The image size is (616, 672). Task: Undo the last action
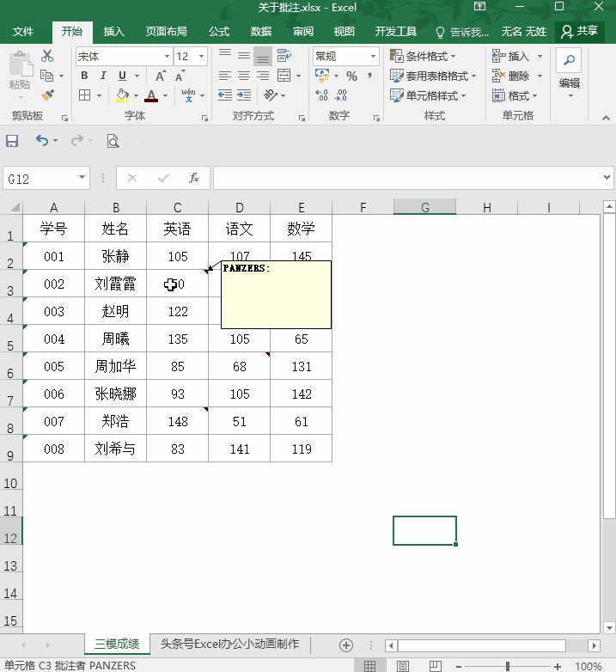41,141
